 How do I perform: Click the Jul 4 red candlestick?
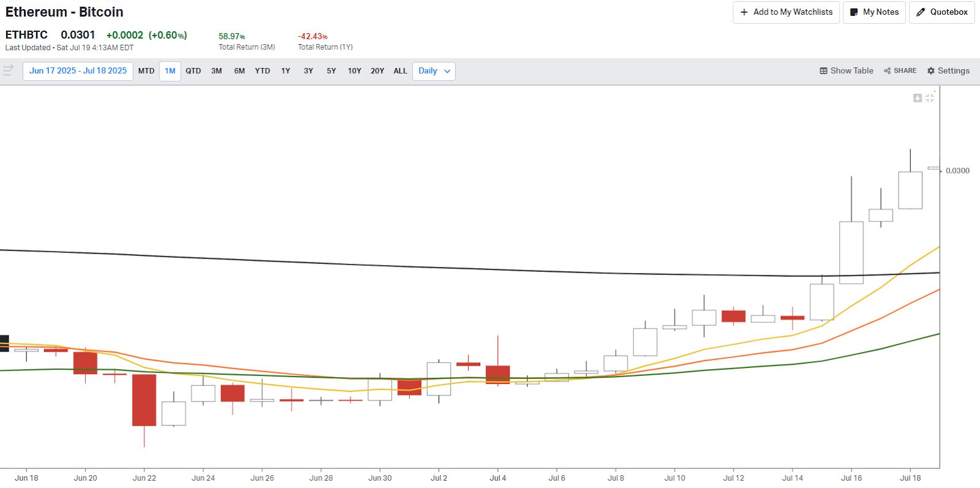(498, 375)
